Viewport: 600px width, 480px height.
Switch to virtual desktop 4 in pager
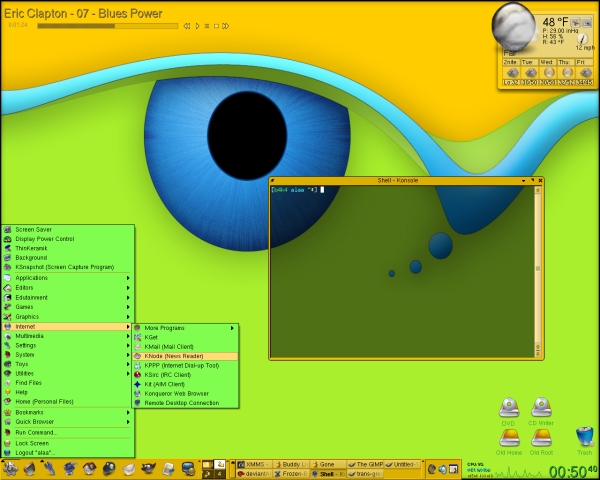click(x=219, y=474)
